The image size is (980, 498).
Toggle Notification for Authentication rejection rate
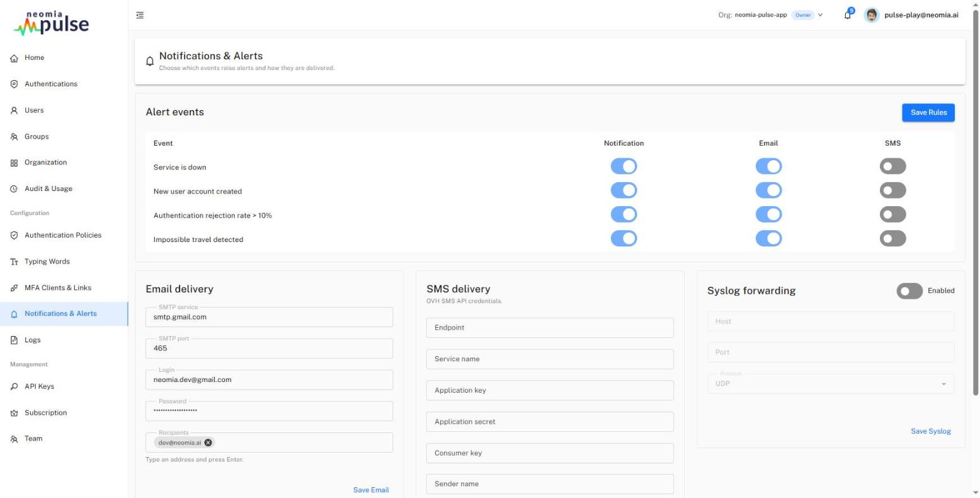[x=624, y=214]
